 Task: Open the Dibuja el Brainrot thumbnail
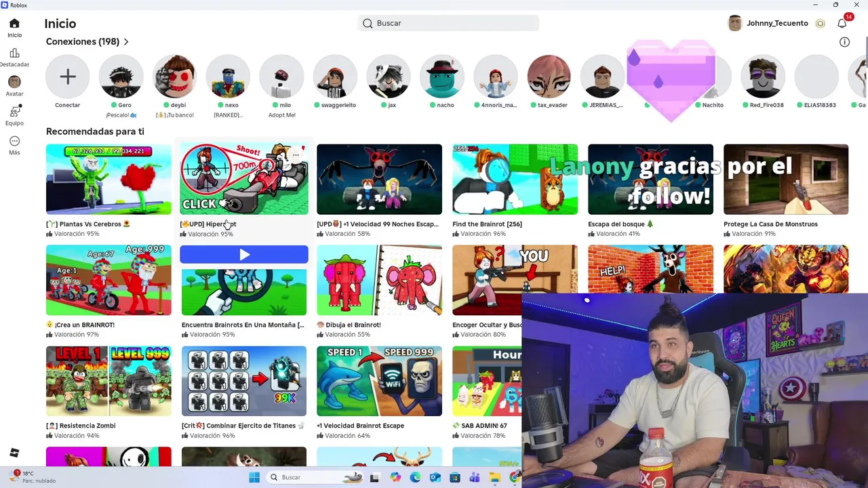tap(379, 281)
